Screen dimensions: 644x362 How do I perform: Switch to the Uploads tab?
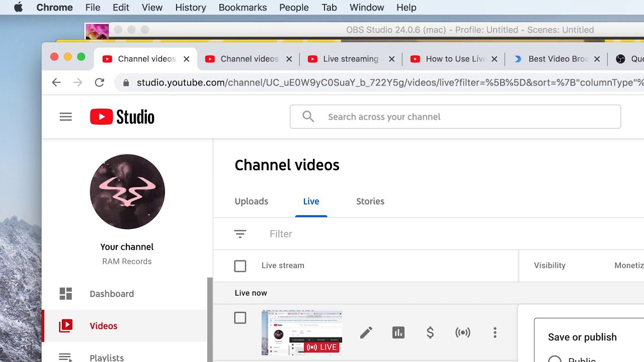pos(252,201)
